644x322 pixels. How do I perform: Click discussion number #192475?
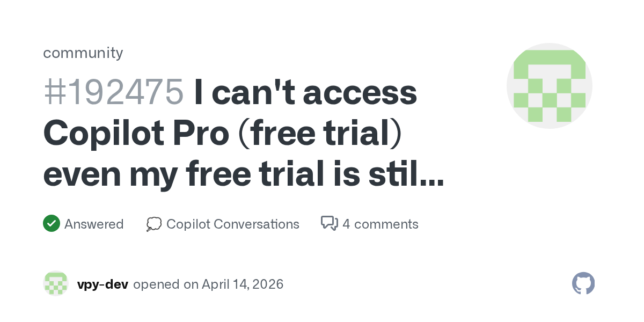pyautogui.click(x=113, y=92)
